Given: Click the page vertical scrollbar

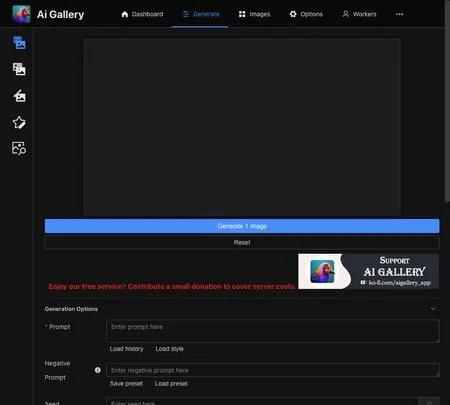Looking at the screenshot, I should 447,101.
